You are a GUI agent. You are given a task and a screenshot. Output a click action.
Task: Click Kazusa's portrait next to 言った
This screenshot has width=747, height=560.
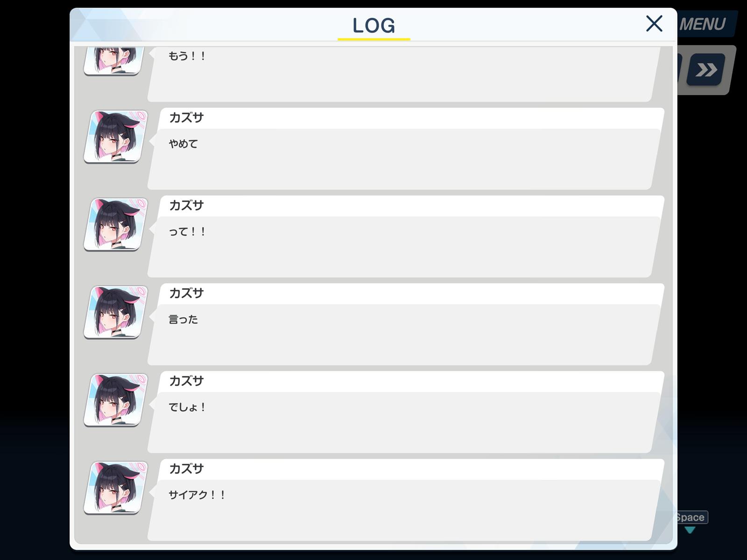pyautogui.click(x=116, y=312)
